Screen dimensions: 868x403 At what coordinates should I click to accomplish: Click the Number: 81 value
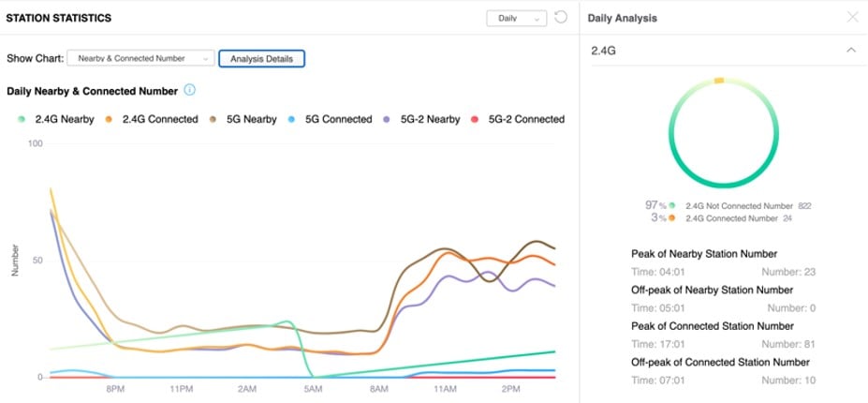click(x=788, y=344)
